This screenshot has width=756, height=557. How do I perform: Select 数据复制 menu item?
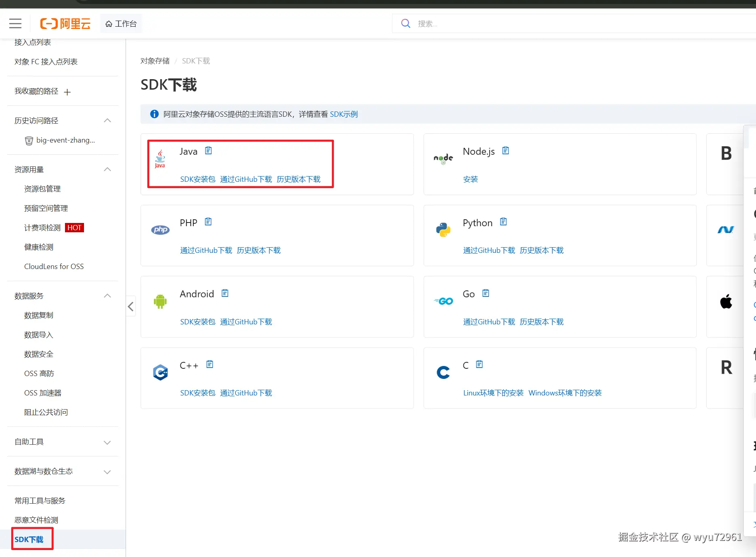pos(39,315)
